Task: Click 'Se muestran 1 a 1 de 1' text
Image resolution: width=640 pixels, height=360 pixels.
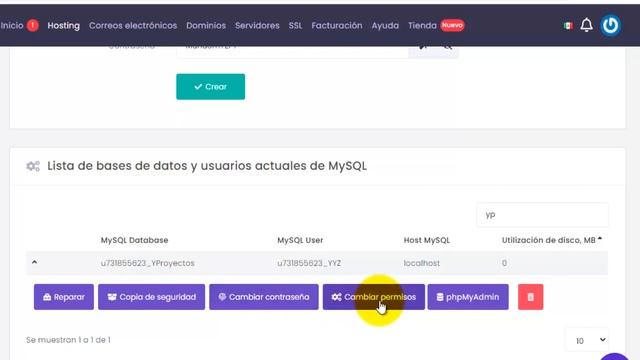Action: [68, 340]
